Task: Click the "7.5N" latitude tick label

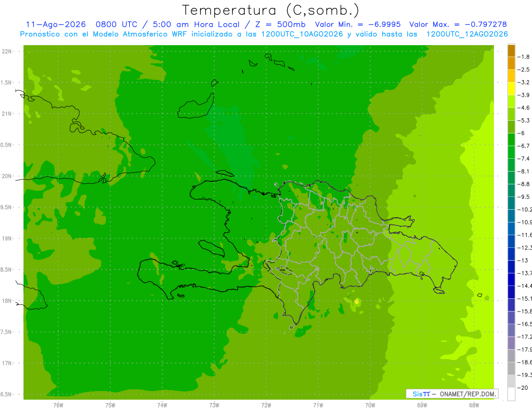Action: pyautogui.click(x=7, y=332)
